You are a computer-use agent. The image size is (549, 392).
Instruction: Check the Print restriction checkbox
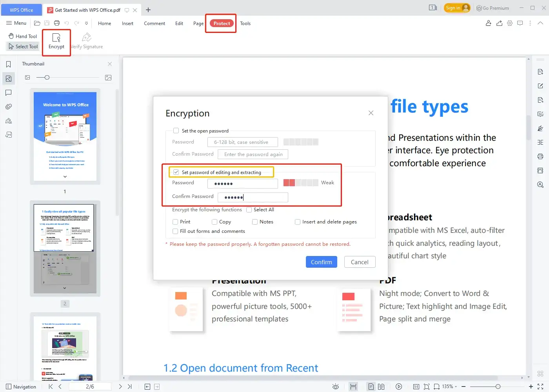(x=175, y=222)
